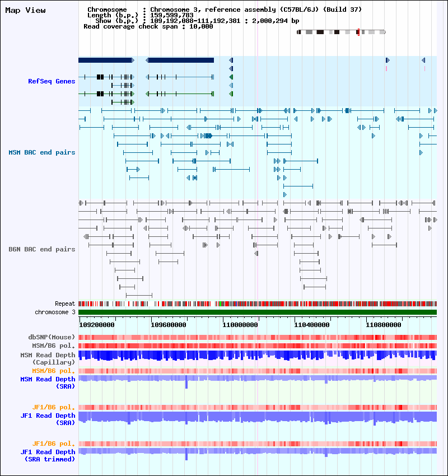The width and height of the screenshot is (448, 476).
Task: Click the Read coverage check span value
Action: pyautogui.click(x=201, y=26)
